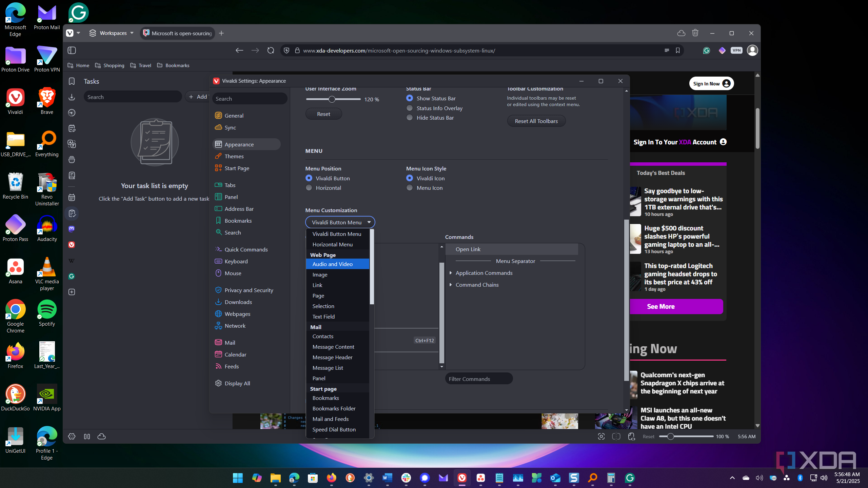Screen dimensions: 868x488
Task: Open closed tabs trash icon
Action: coord(695,33)
